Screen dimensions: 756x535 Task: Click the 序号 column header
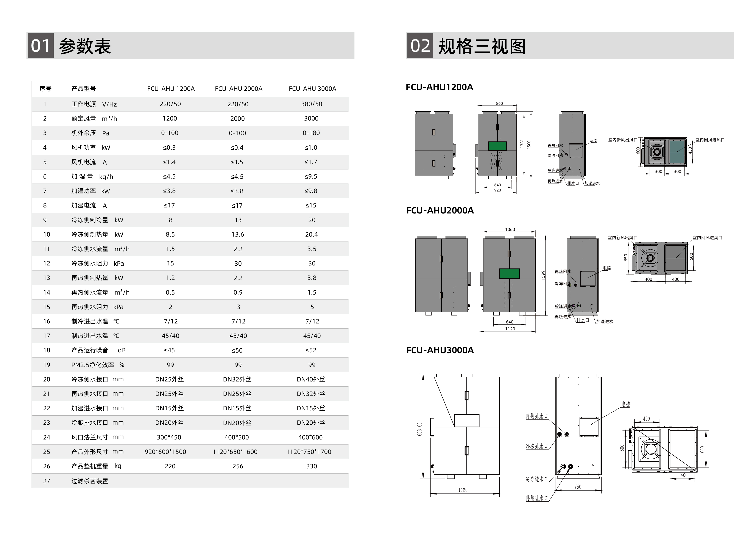click(x=45, y=89)
